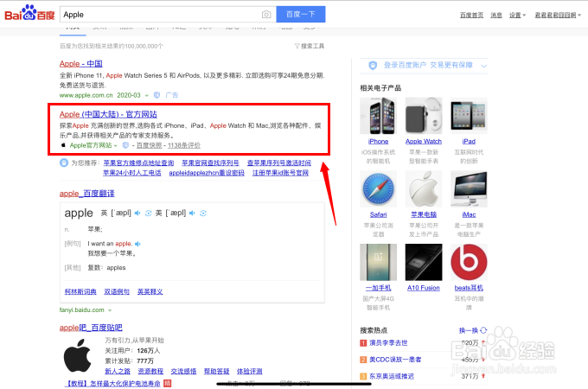Image resolution: width=588 pixels, height=389 pixels.
Task: Open 苹果24小时人工电话 suggestion
Action: point(132,173)
